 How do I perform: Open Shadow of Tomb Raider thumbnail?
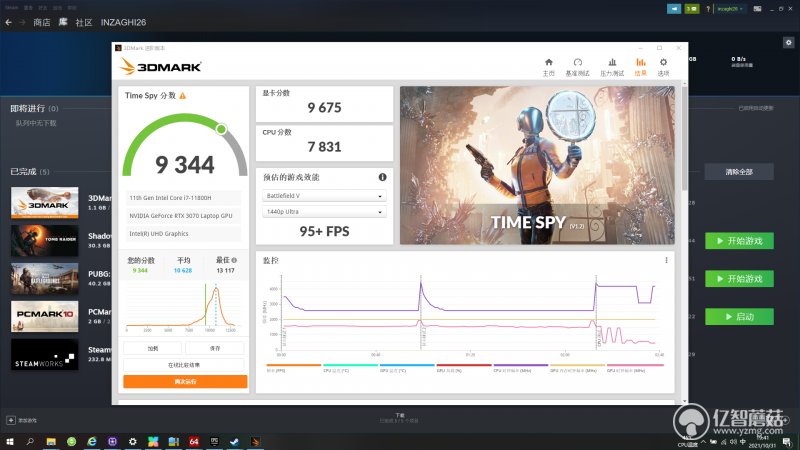pyautogui.click(x=45, y=240)
